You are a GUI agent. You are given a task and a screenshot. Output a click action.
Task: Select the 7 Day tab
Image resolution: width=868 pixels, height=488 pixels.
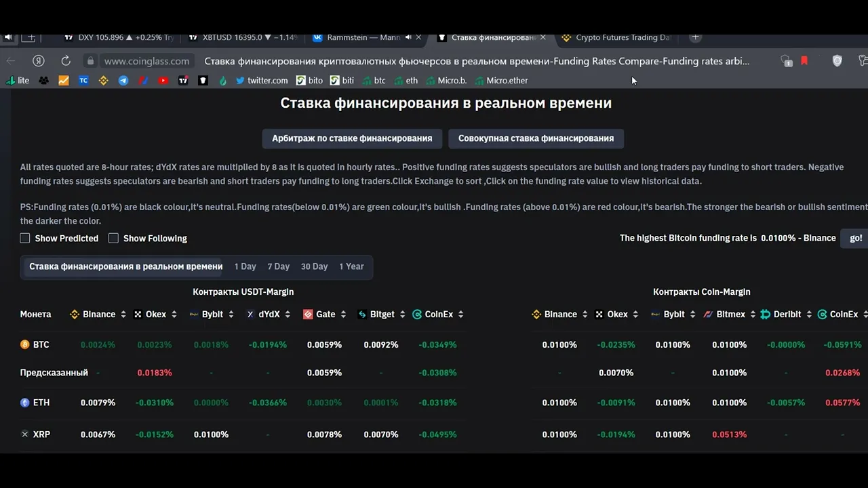click(278, 266)
